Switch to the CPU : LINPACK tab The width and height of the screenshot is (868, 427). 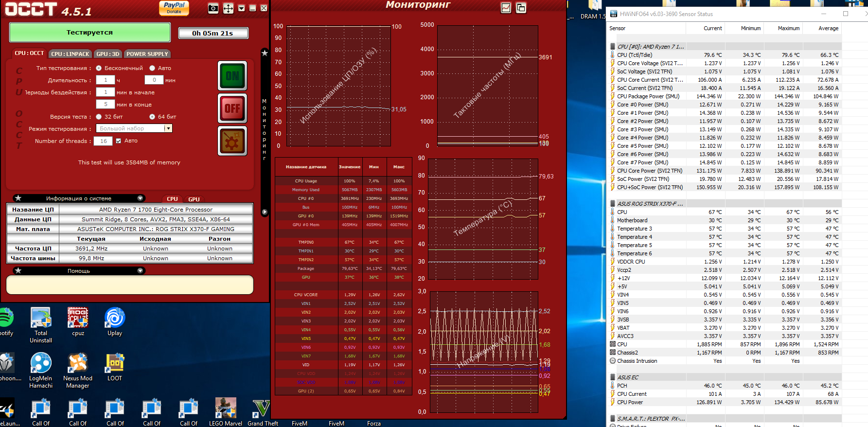(x=70, y=54)
